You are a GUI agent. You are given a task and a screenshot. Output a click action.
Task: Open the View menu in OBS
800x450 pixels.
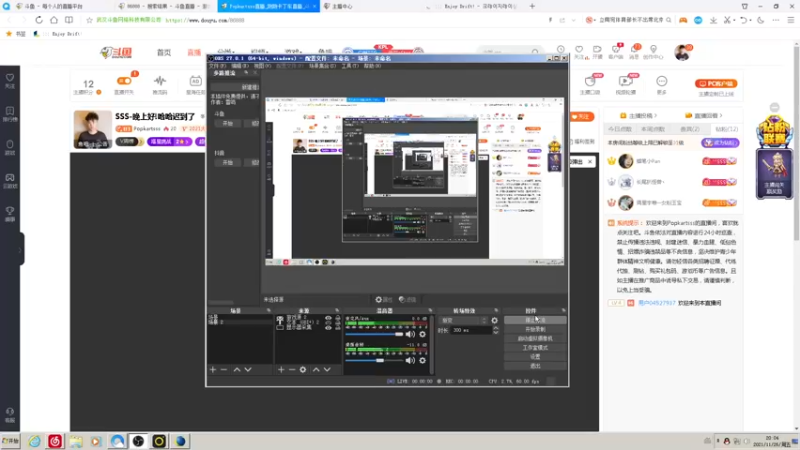pyautogui.click(x=262, y=66)
